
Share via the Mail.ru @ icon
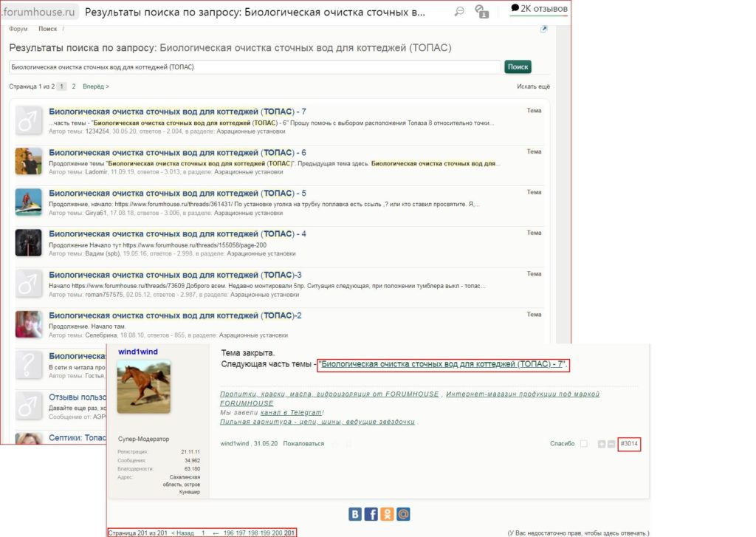[x=404, y=514]
